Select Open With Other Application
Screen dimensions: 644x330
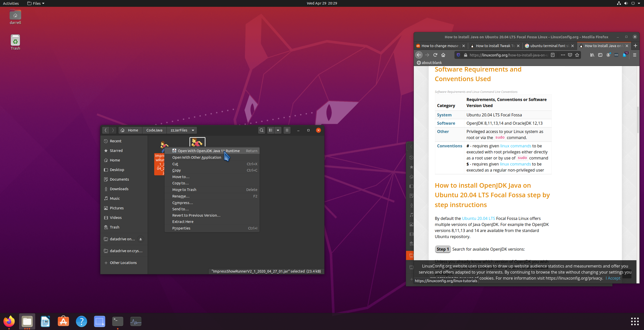[x=196, y=157]
